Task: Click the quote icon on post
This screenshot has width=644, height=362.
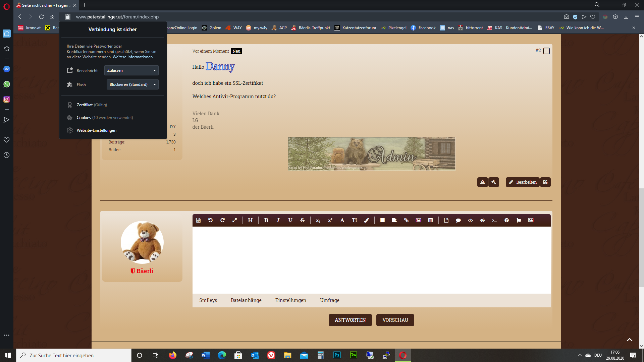Action: 545,182
